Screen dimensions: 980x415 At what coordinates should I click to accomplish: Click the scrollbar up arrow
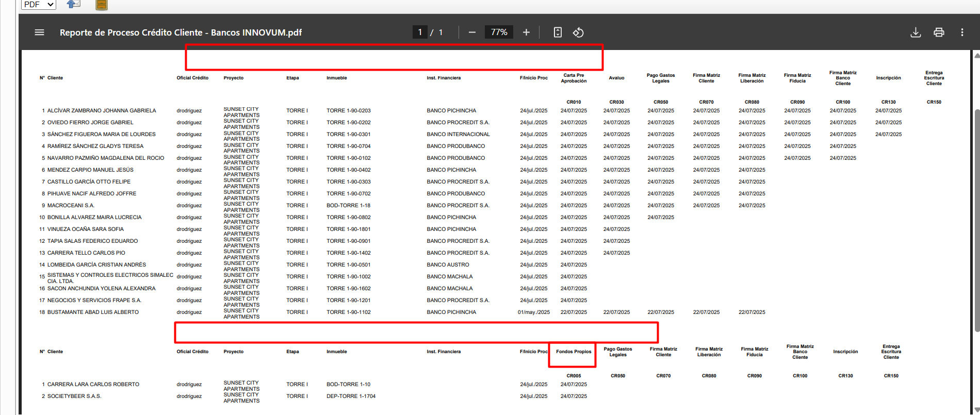[x=976, y=56]
